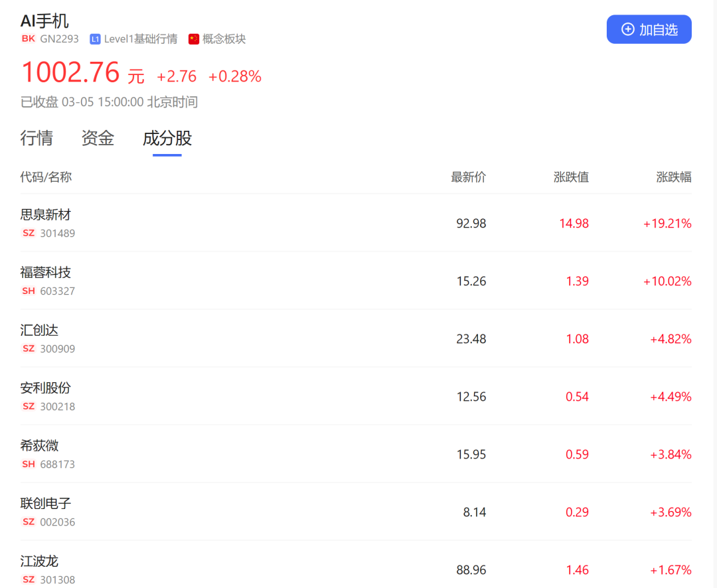
Task: Open the 希荻微 stock link
Action: [39, 445]
